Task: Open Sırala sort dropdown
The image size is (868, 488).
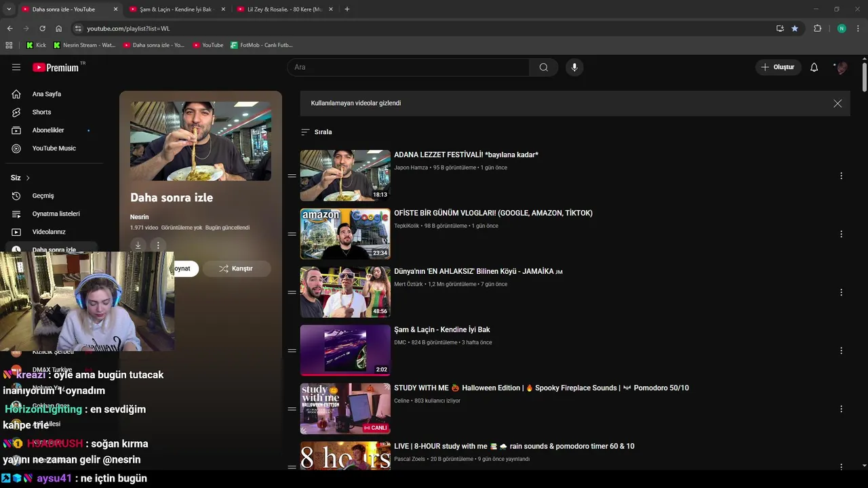Action: 317,132
